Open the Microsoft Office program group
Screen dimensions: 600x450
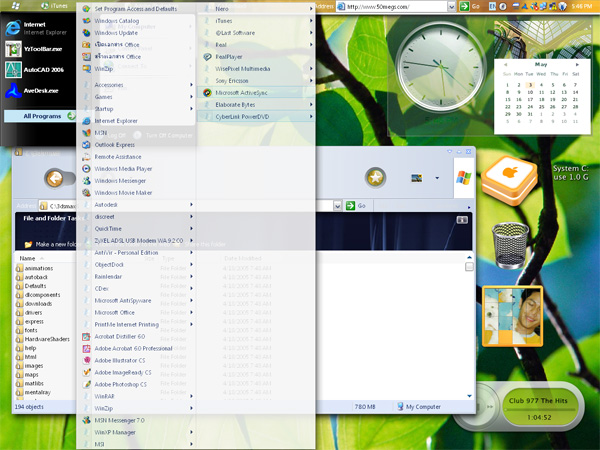(x=138, y=313)
